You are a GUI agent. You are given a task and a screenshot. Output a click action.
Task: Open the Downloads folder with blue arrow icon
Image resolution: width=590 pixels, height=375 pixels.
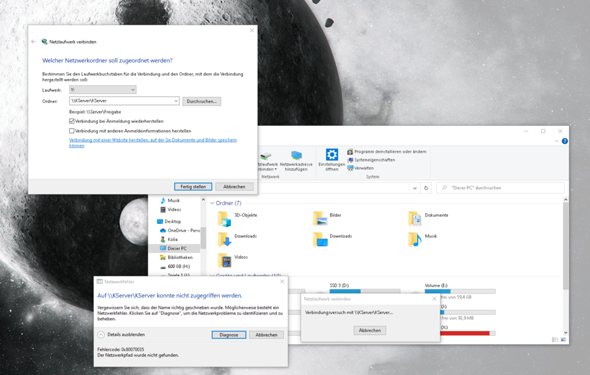pos(237,239)
